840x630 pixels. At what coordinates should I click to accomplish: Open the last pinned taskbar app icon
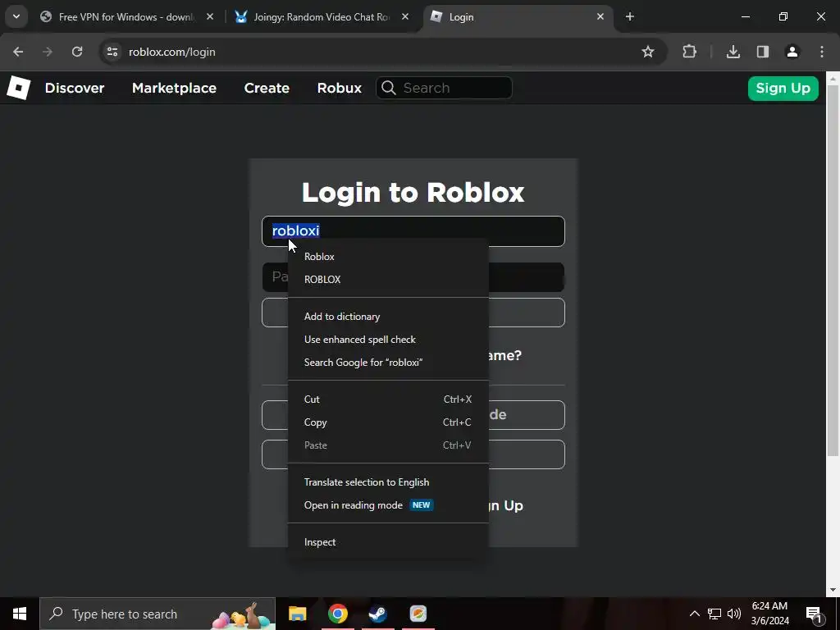418,614
